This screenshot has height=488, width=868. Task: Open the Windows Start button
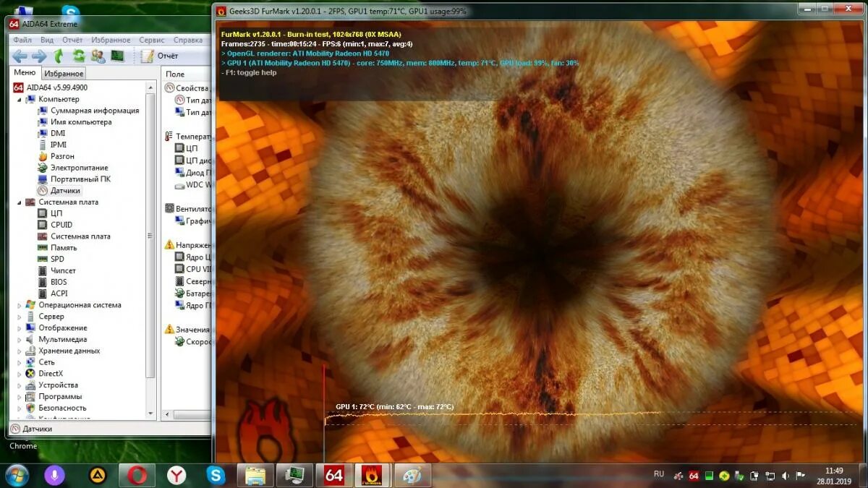(x=16, y=475)
